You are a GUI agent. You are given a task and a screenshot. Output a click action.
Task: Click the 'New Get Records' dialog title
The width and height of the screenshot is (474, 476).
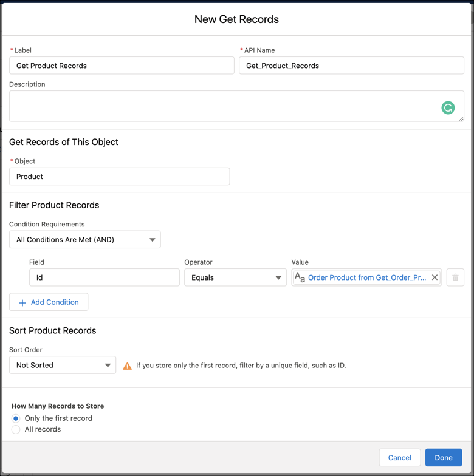pyautogui.click(x=236, y=19)
